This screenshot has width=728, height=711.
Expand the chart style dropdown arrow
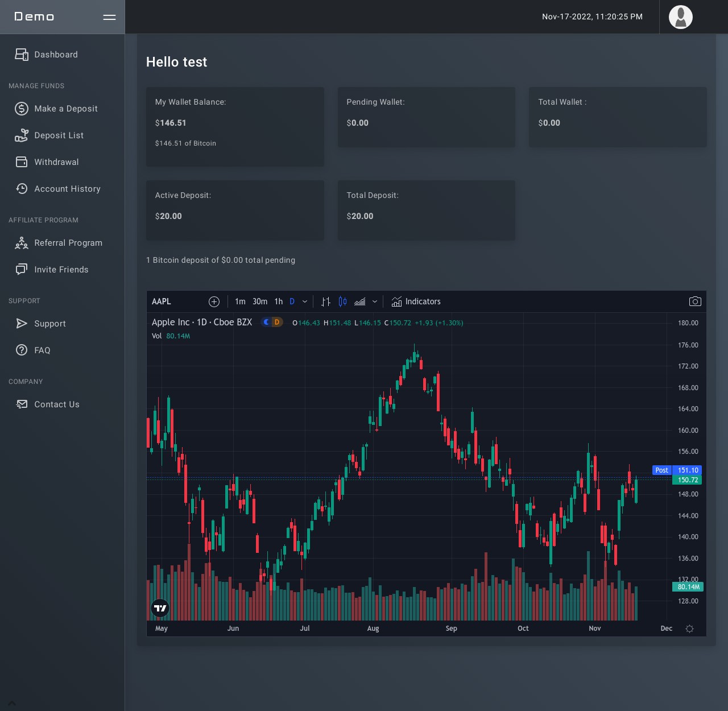[375, 301]
